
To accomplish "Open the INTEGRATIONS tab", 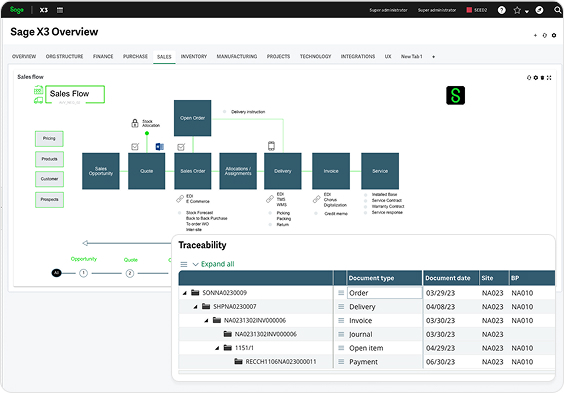I will (358, 56).
